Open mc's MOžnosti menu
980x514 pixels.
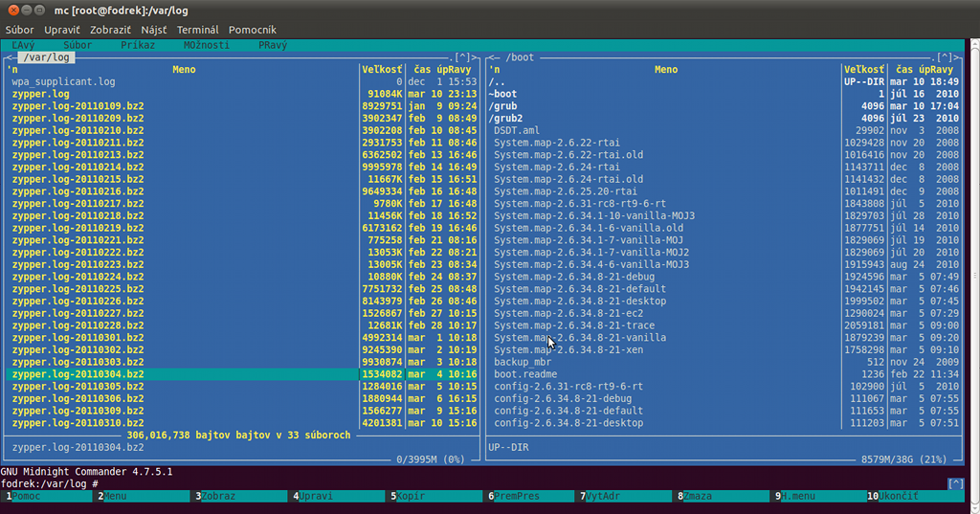click(207, 45)
